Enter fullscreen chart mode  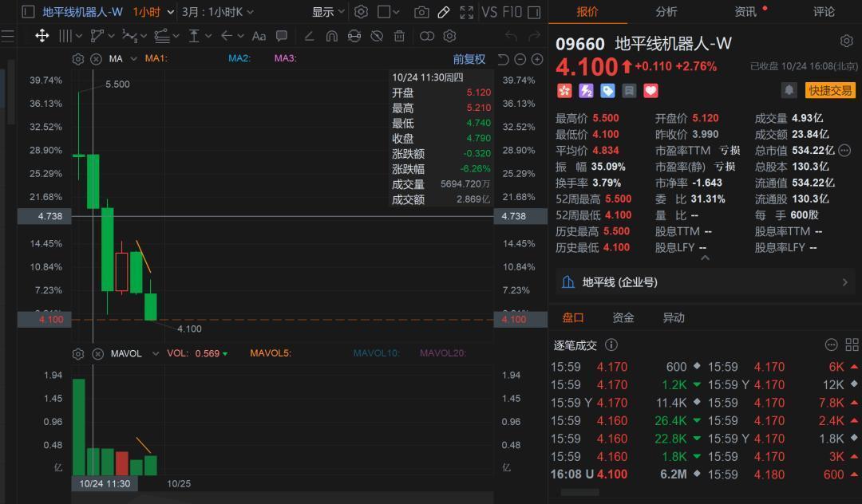pos(467,12)
